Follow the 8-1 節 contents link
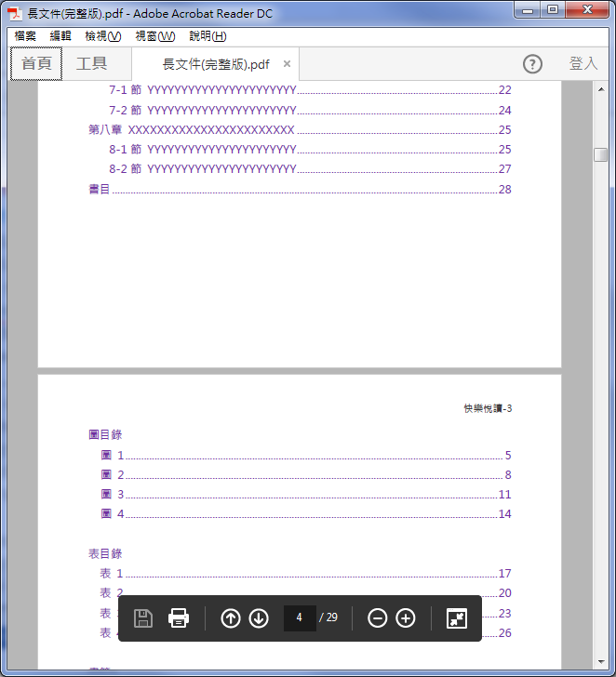The image size is (616, 677). pyautogui.click(x=310, y=150)
